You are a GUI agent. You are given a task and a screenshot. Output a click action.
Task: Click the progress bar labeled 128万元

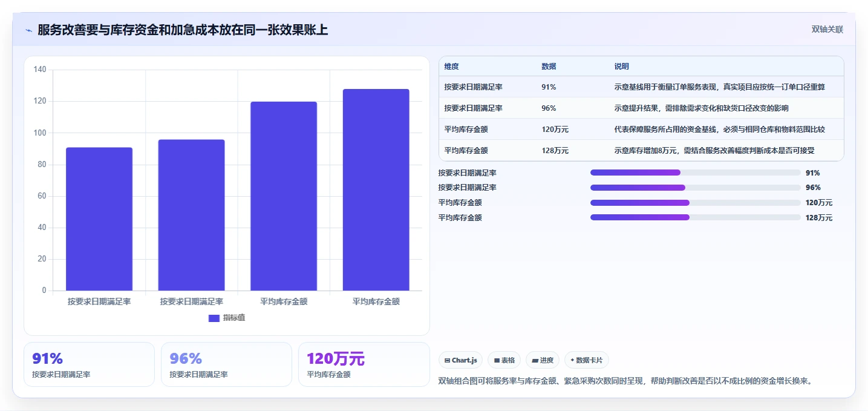click(x=695, y=217)
